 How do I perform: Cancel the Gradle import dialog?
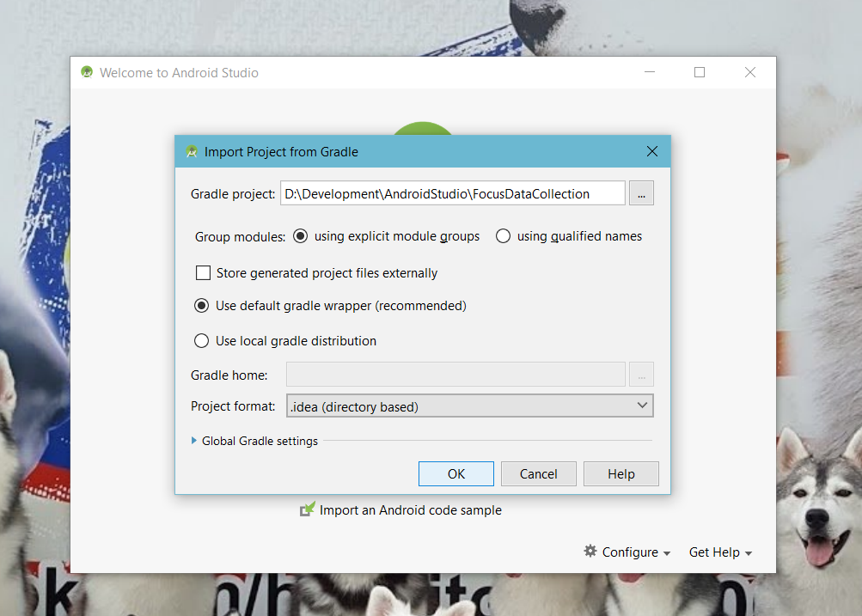tap(538, 473)
